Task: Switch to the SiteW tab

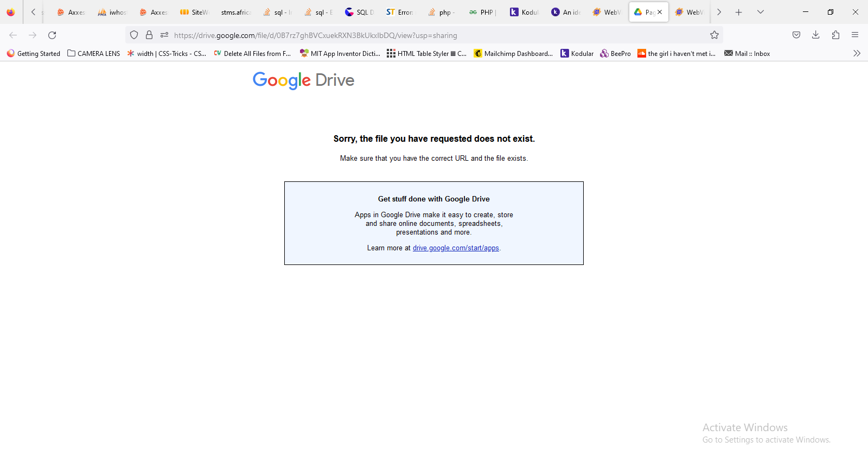Action: 195,12
